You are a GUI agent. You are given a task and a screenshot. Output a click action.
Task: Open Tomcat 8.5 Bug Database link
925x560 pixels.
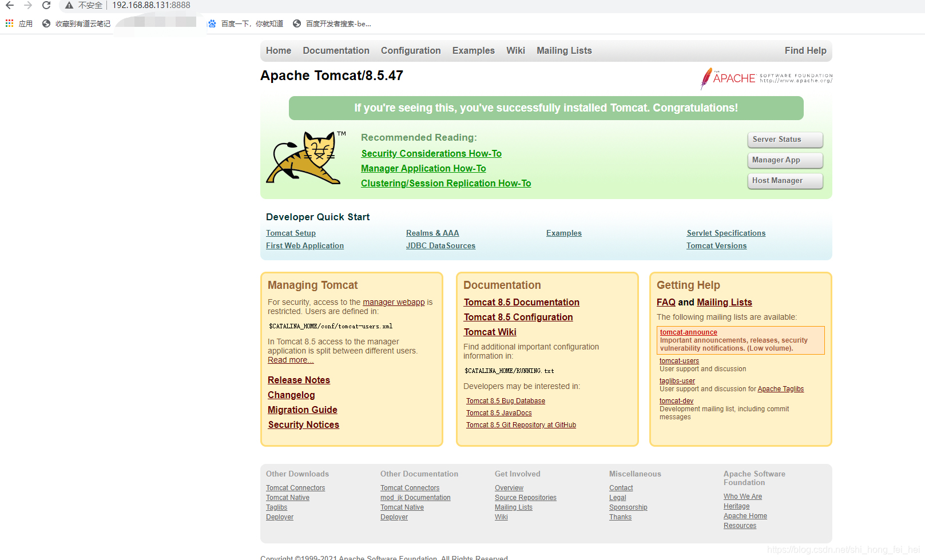pyautogui.click(x=506, y=401)
